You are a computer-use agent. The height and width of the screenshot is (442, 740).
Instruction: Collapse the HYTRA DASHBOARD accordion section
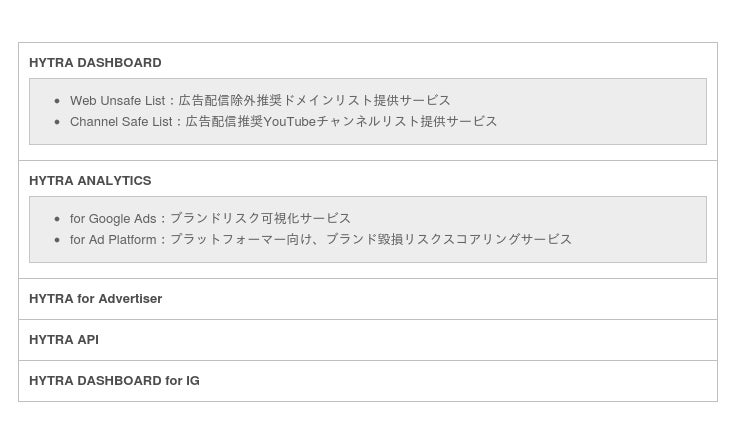click(95, 62)
